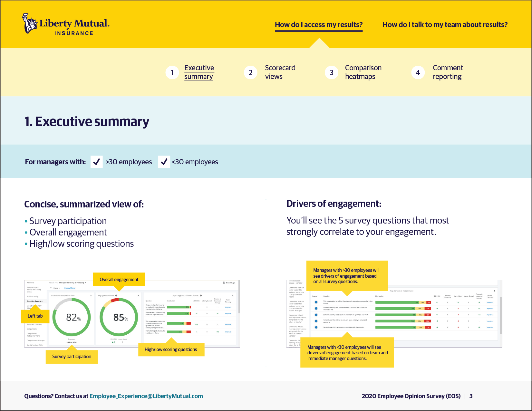Click the '1. Executive summary' heading
Image resolution: width=532 pixels, height=411 pixels.
pyautogui.click(x=87, y=121)
